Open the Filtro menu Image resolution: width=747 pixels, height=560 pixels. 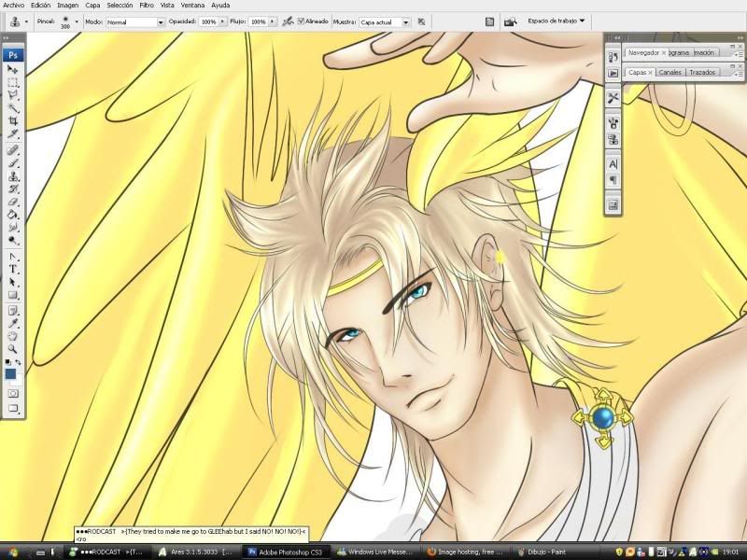pos(147,6)
